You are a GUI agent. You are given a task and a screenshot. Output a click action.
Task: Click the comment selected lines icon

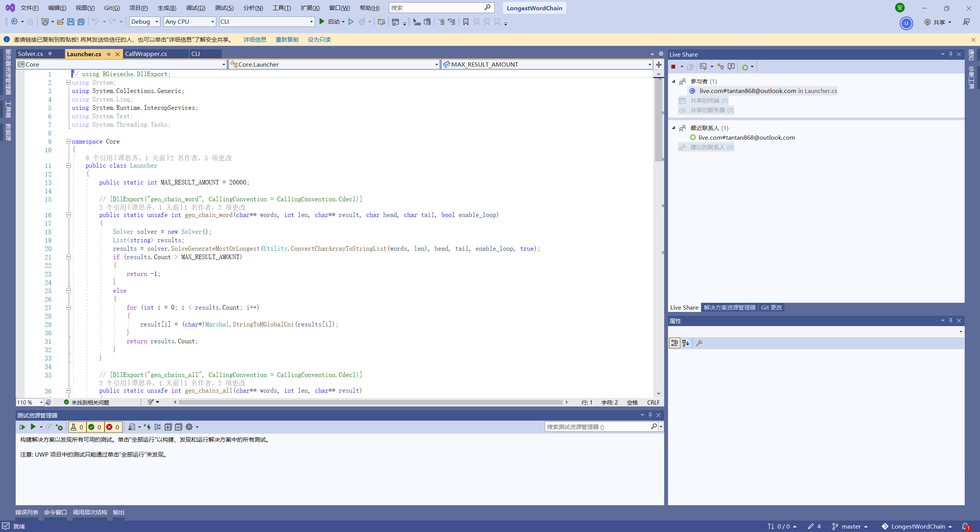441,22
